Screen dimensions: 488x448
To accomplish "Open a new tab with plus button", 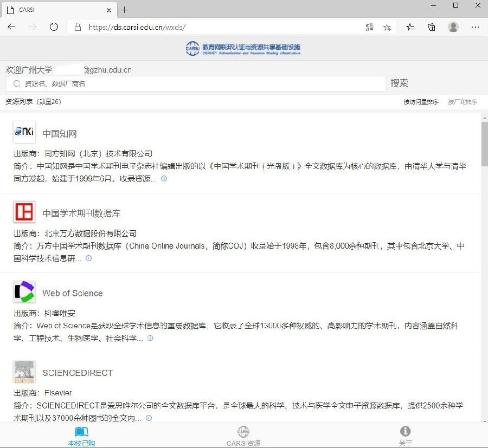I will (x=125, y=10).
